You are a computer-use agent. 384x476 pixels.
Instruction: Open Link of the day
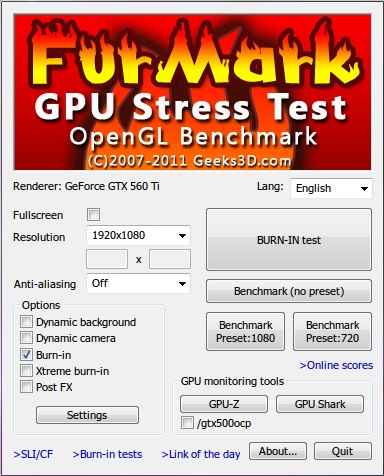point(201,454)
